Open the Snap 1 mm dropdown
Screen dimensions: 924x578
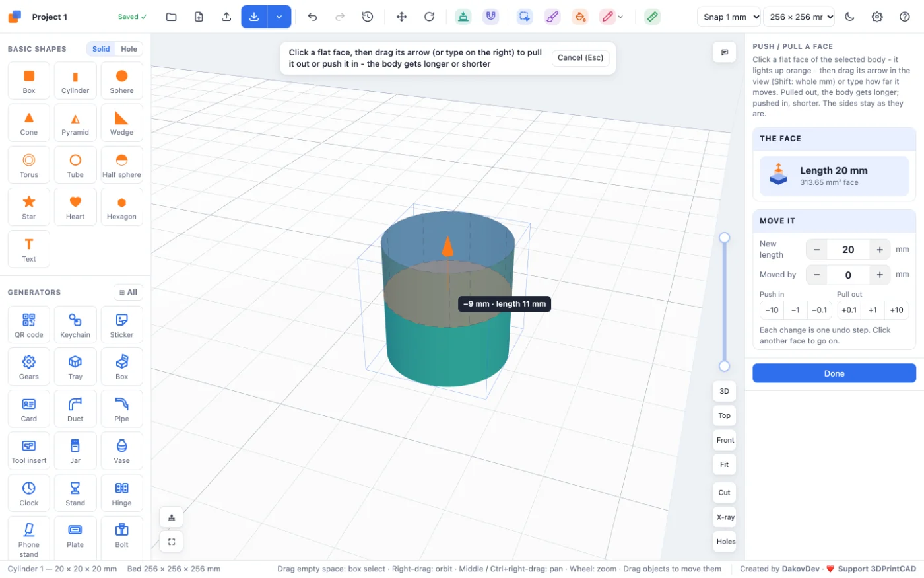tap(729, 17)
